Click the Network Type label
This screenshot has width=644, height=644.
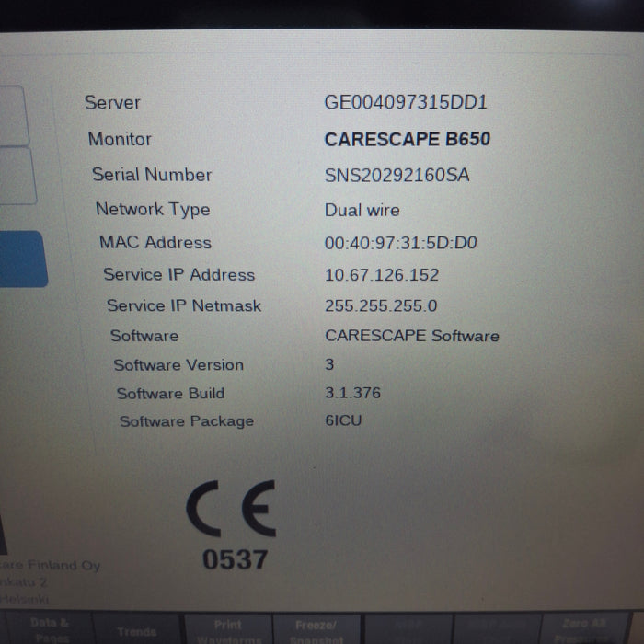[x=153, y=210]
